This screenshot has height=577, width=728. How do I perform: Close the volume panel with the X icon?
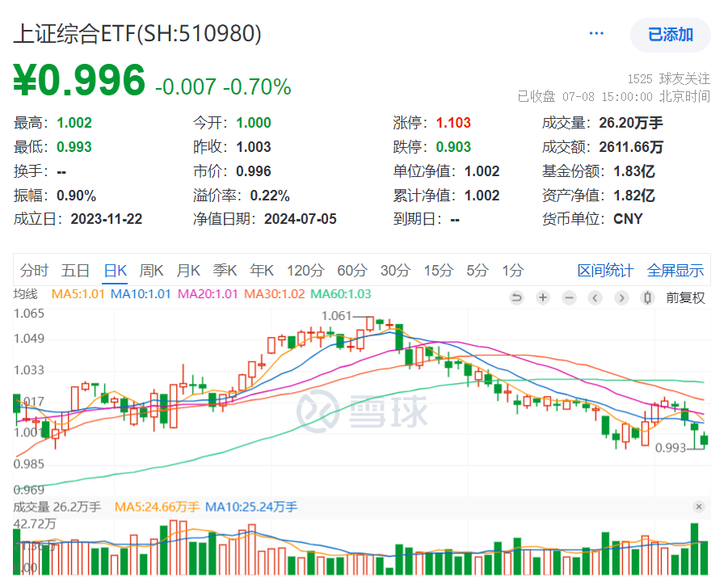click(x=699, y=507)
